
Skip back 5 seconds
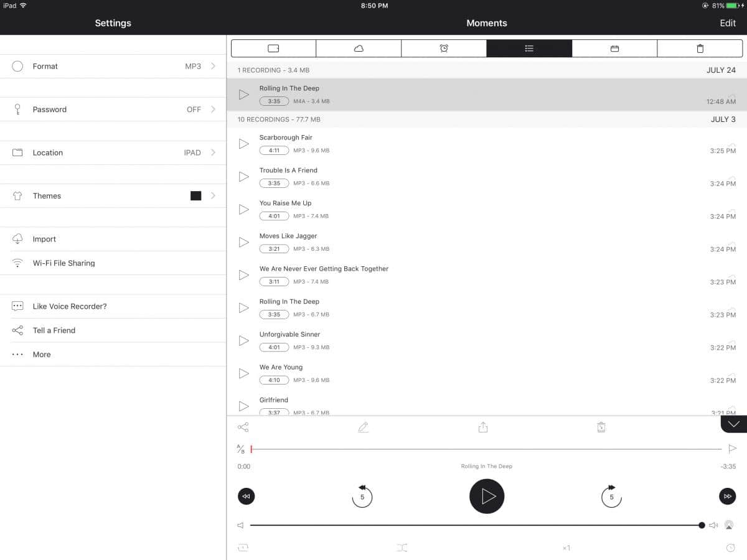(x=362, y=497)
